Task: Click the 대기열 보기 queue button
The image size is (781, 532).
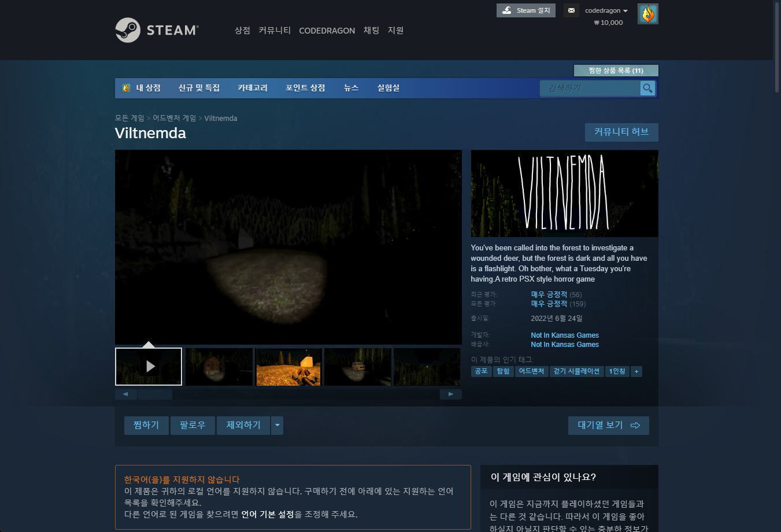Action: click(x=609, y=426)
